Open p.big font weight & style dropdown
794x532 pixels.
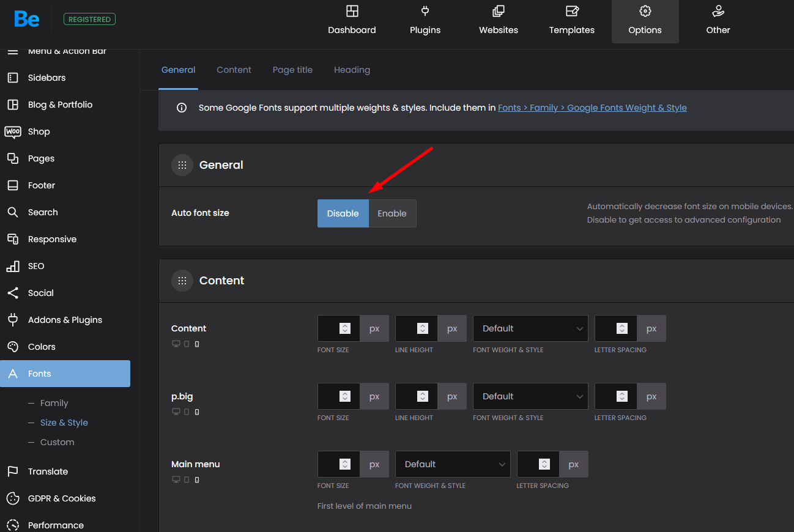530,396
